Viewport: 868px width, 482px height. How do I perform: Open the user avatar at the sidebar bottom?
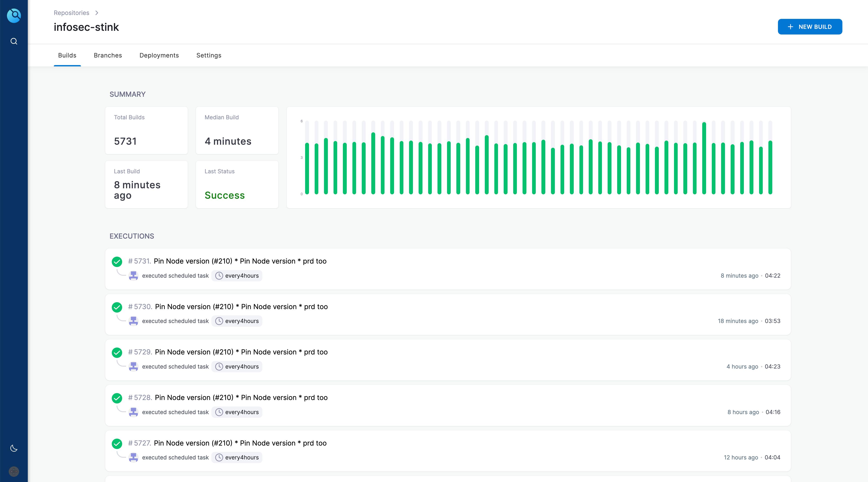pyautogui.click(x=14, y=471)
